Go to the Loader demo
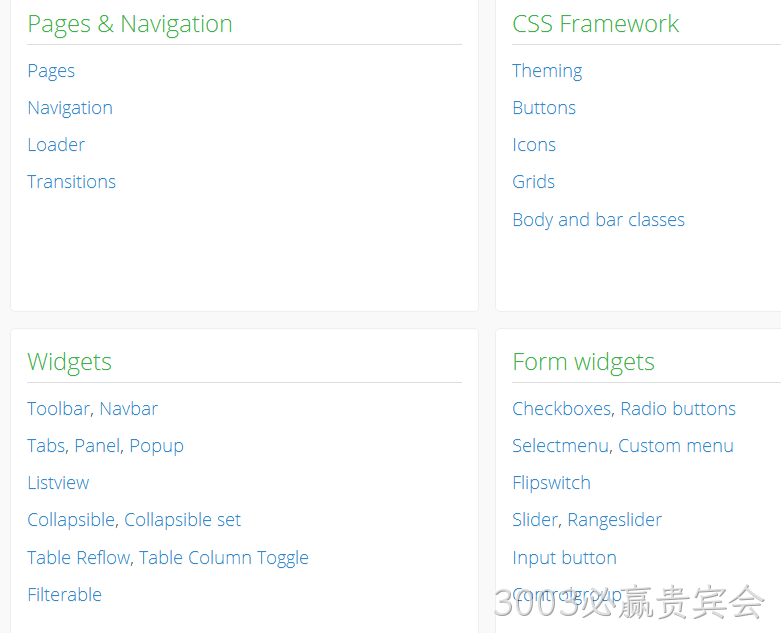 [56, 145]
